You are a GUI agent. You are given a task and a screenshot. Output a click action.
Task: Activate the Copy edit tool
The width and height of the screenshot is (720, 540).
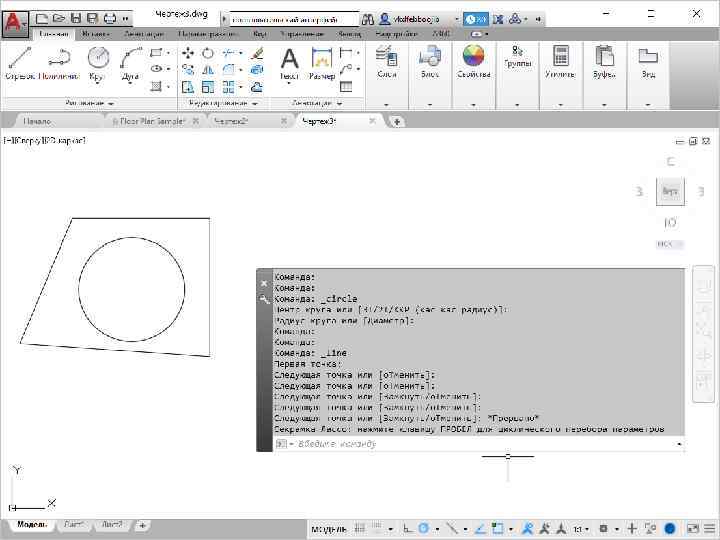187,69
